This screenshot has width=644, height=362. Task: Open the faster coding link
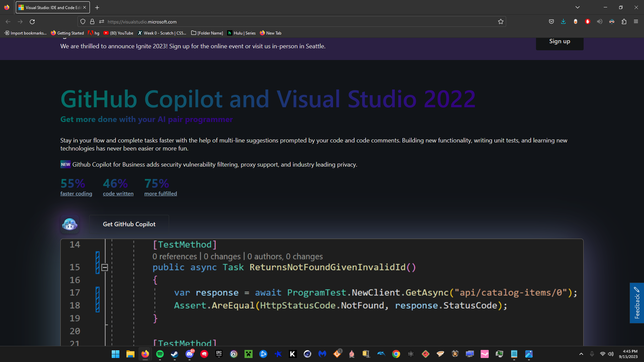76,194
